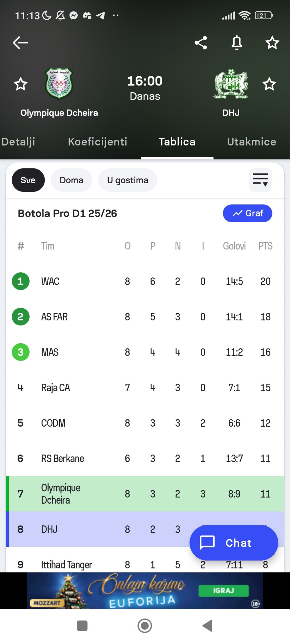290x644 pixels.
Task: Tap Android home navigation button
Action: pos(145,626)
